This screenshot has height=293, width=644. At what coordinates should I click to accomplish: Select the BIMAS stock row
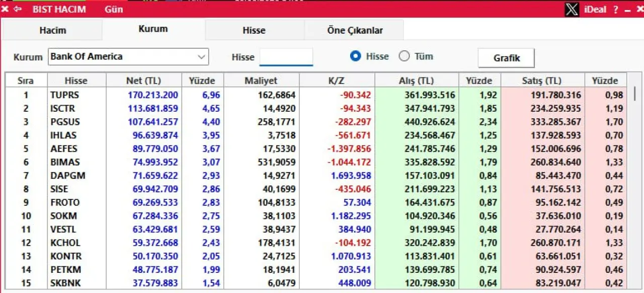65,162
